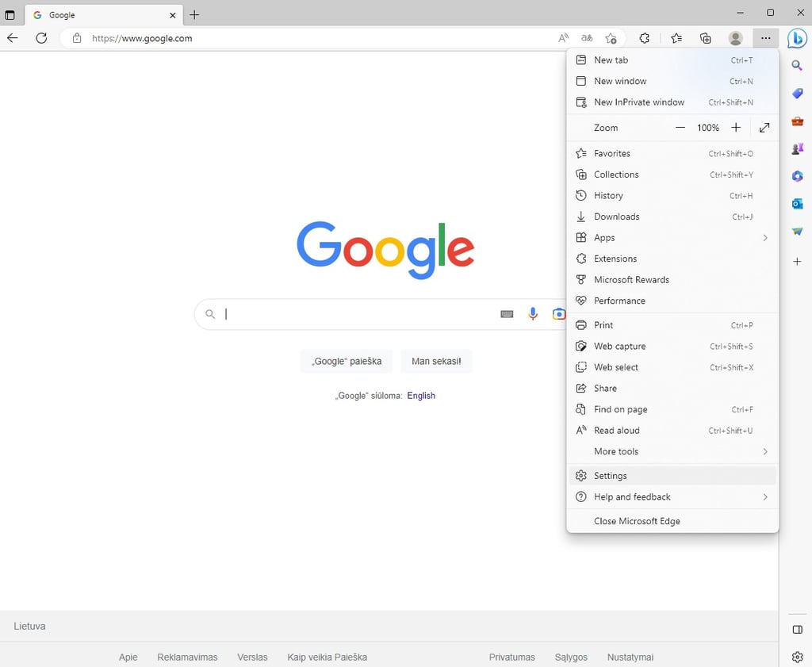
Task: Open sidebar Drop paper-plane icon
Action: click(x=797, y=232)
